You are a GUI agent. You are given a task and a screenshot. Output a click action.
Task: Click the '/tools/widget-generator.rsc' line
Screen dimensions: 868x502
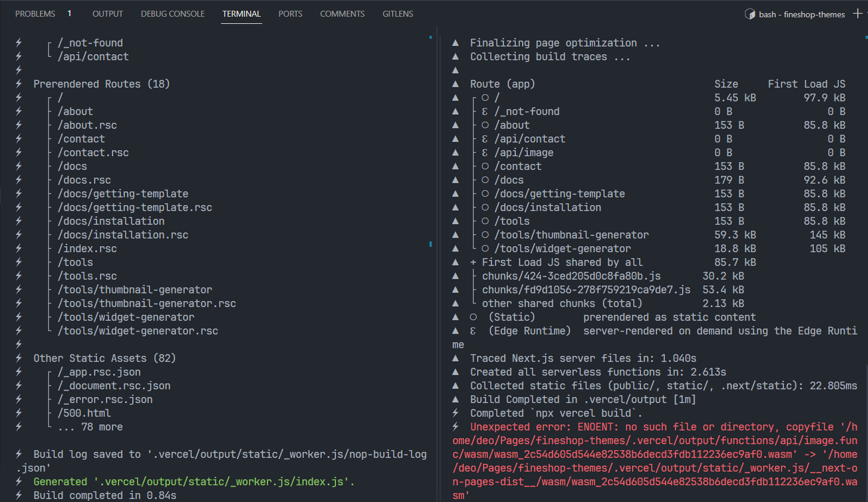click(138, 331)
